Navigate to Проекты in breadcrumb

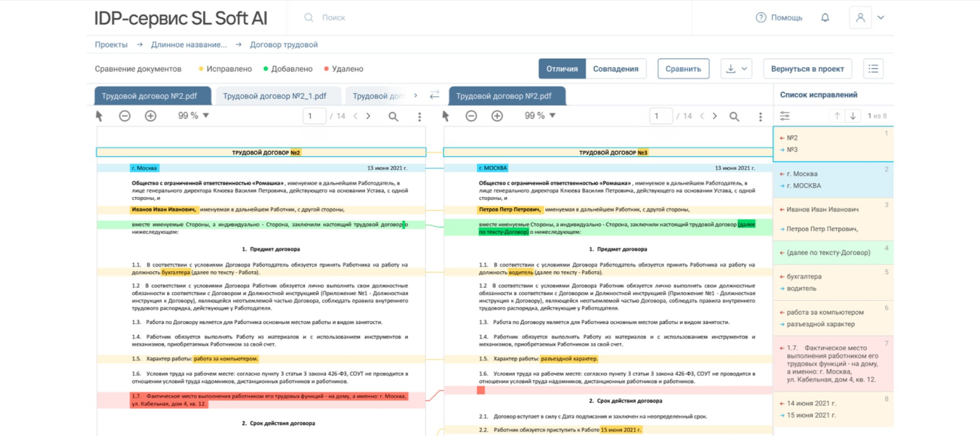[111, 44]
